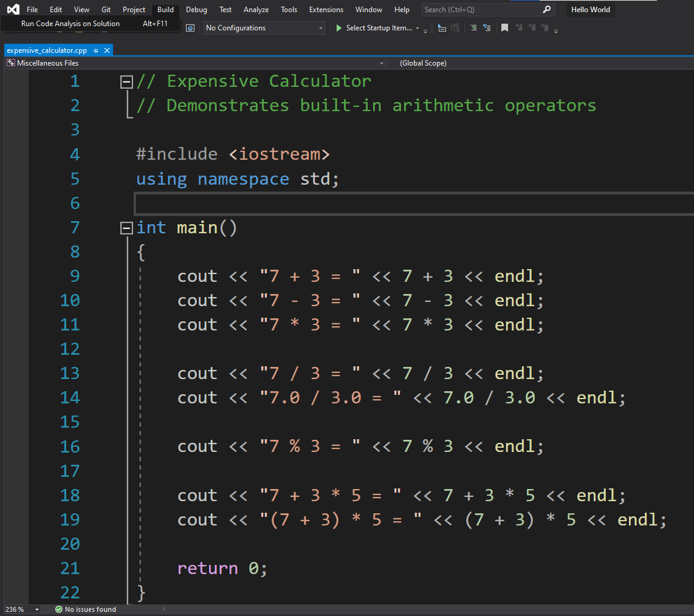Collapse the comment block at line 1
The image size is (694, 616).
(x=126, y=82)
